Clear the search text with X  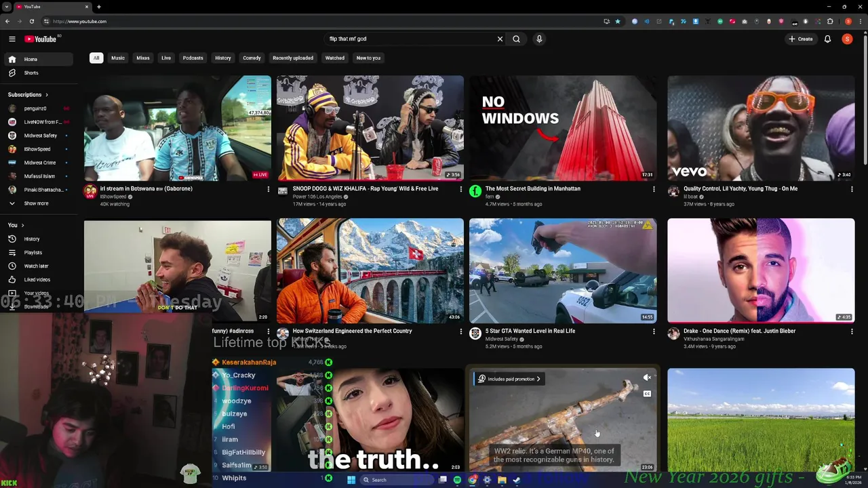click(x=500, y=39)
